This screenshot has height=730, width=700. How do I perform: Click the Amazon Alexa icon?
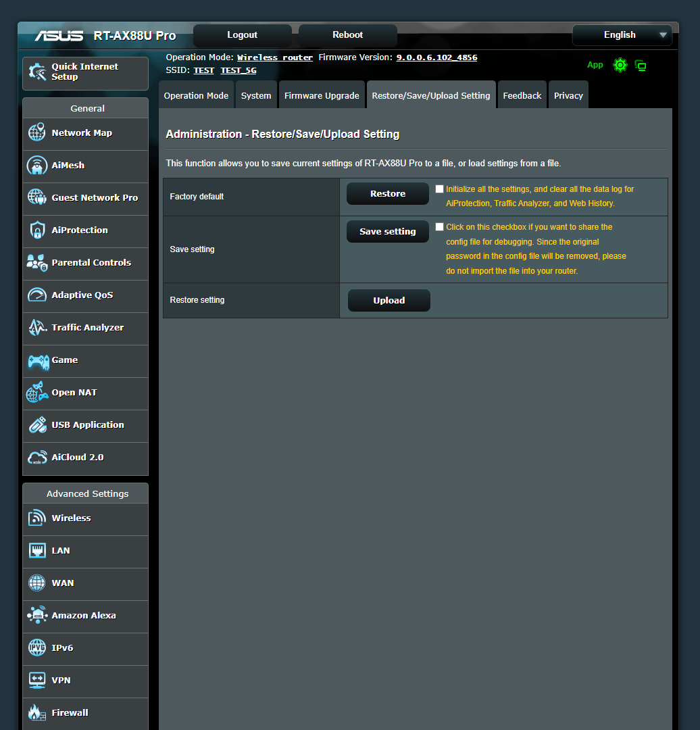pyautogui.click(x=36, y=615)
